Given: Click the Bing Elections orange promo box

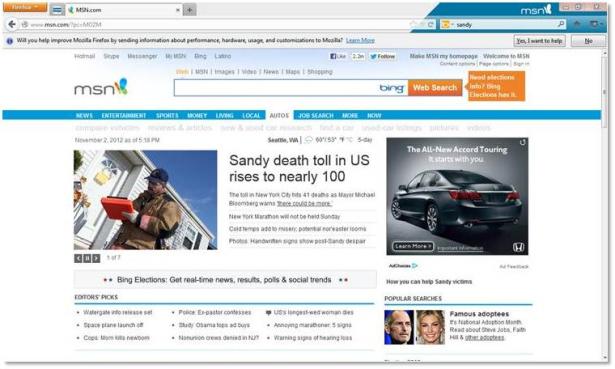Looking at the screenshot, I should (x=496, y=86).
